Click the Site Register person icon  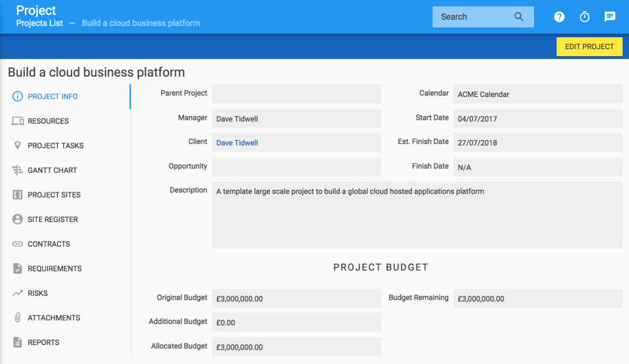[x=18, y=219]
